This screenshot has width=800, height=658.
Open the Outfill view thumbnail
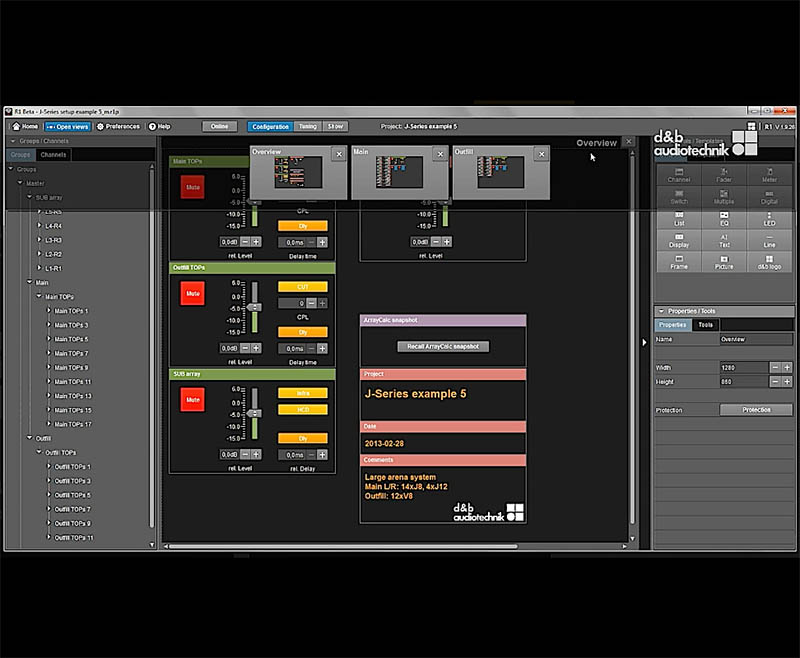click(501, 172)
